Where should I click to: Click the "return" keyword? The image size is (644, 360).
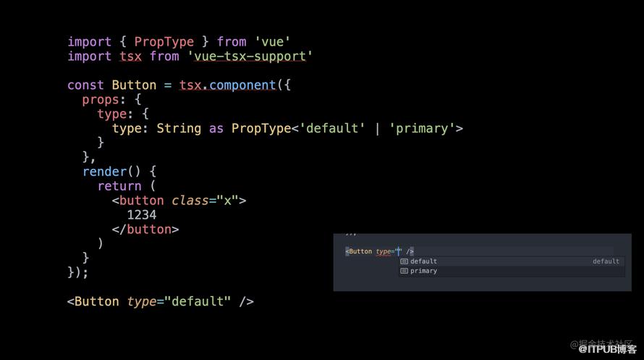pos(119,186)
